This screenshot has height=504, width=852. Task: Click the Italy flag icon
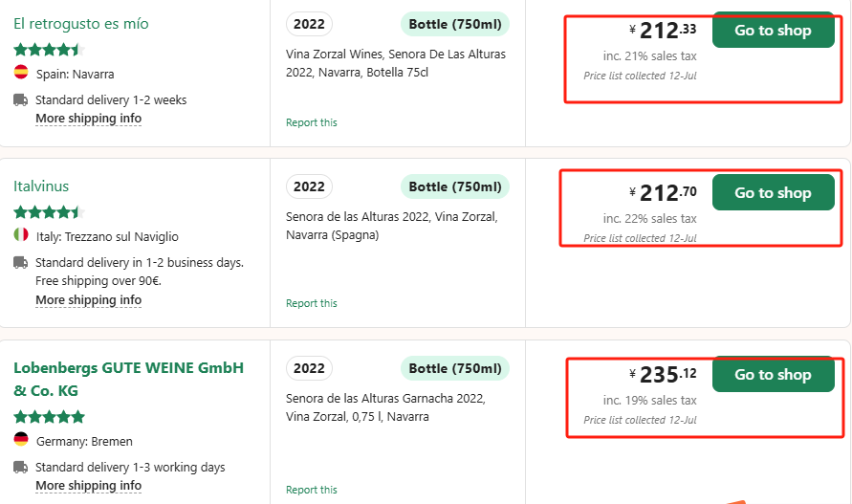[x=21, y=234]
